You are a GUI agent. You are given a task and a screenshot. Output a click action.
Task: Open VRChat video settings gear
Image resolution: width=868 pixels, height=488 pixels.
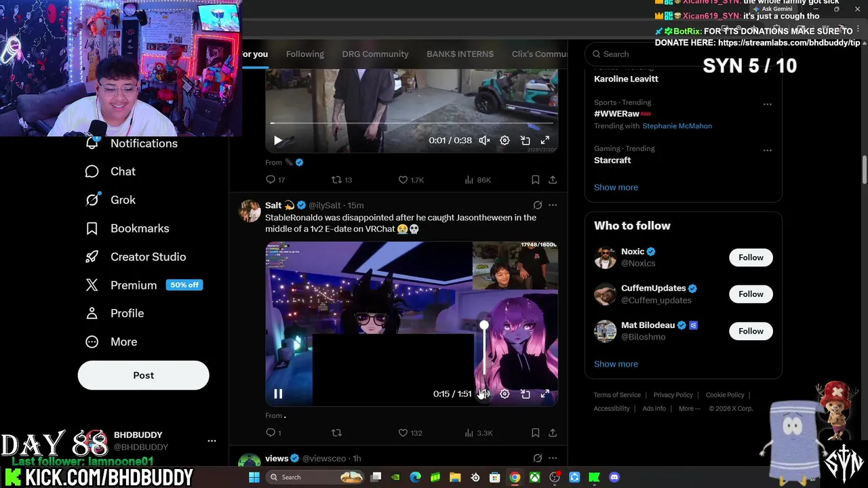coord(505,394)
